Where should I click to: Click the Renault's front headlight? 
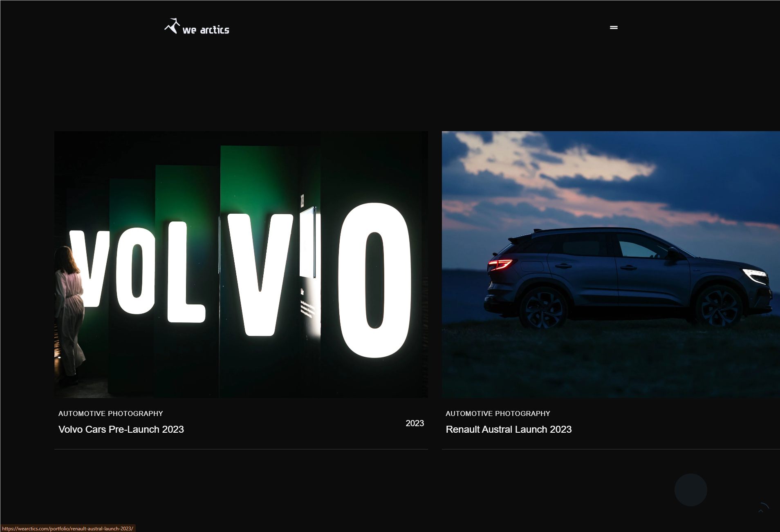tap(755, 275)
